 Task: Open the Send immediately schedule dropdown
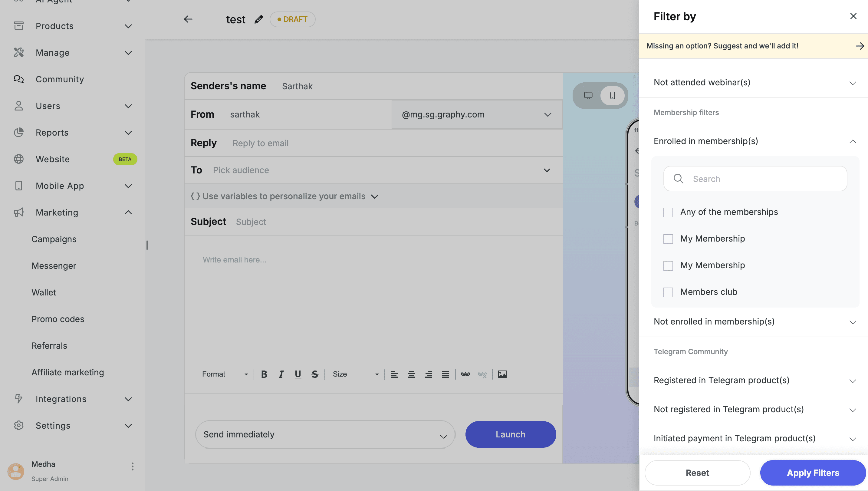pyautogui.click(x=325, y=434)
